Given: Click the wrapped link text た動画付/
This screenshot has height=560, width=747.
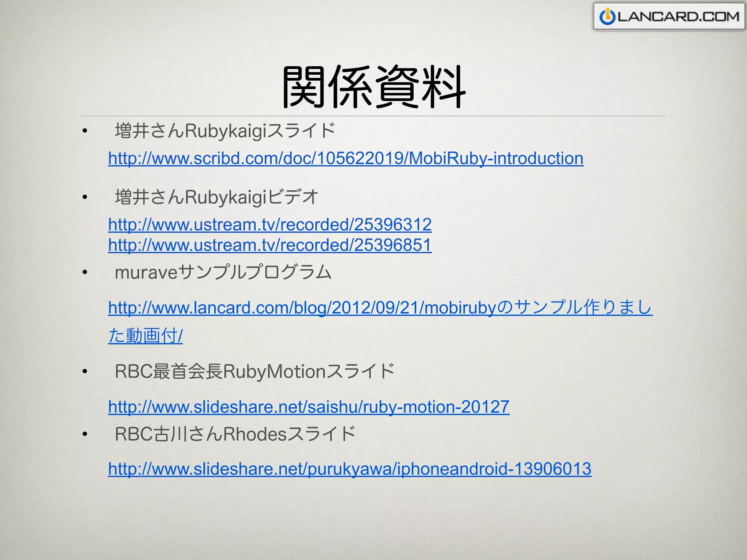Looking at the screenshot, I should click(146, 336).
